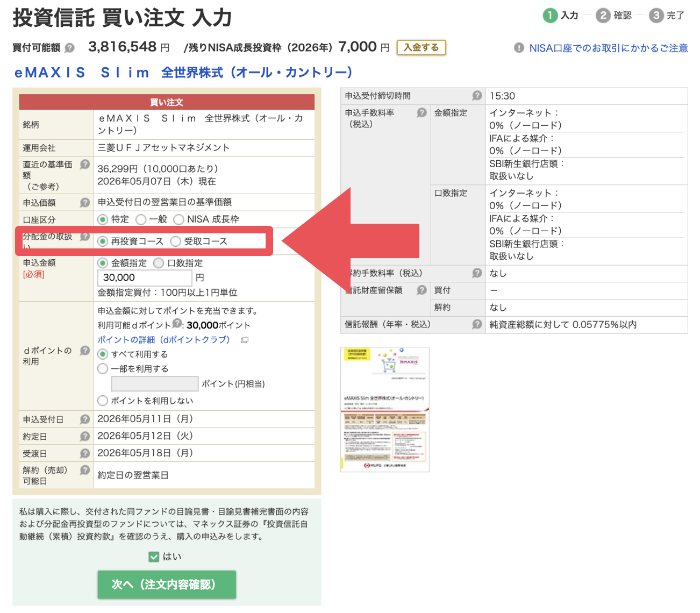Viewport: 700px width, 613px height.
Task: Click the 入金する button
Action: point(422,47)
